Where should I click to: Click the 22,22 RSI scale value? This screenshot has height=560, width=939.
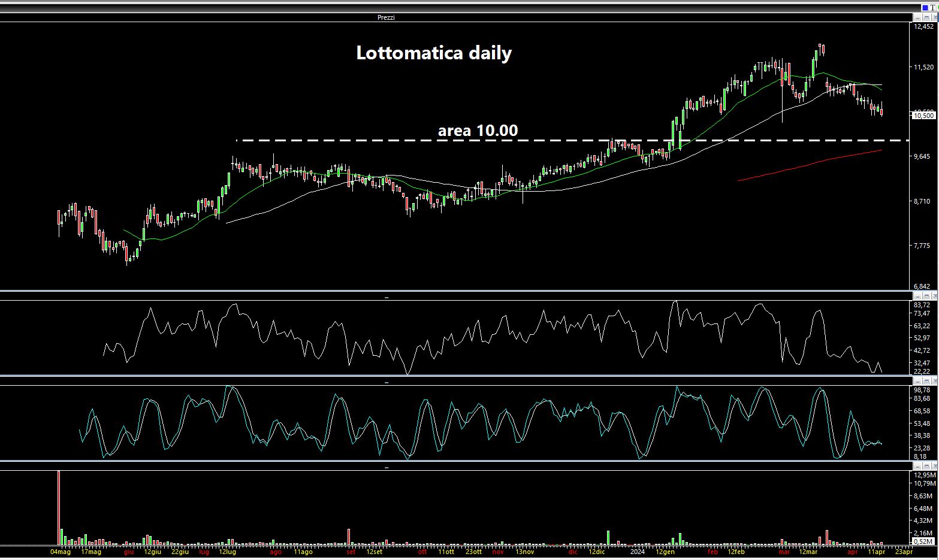click(x=922, y=371)
